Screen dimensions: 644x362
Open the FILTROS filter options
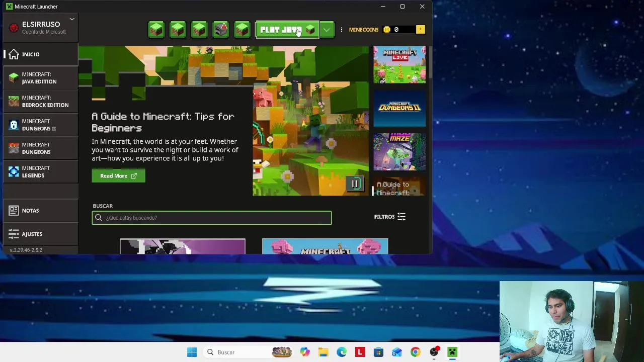pyautogui.click(x=390, y=217)
